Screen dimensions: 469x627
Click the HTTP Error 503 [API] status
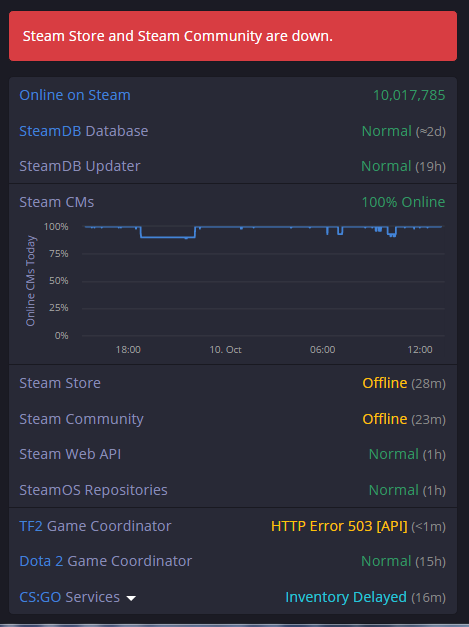pyautogui.click(x=339, y=526)
